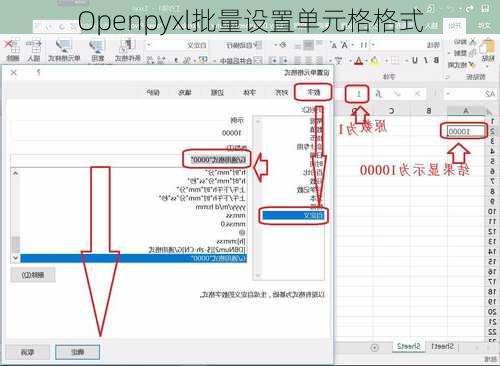Screen dimensions: 500x366
Task: Toggle Bold formatting (B)
Action: click(x=436, y=60)
